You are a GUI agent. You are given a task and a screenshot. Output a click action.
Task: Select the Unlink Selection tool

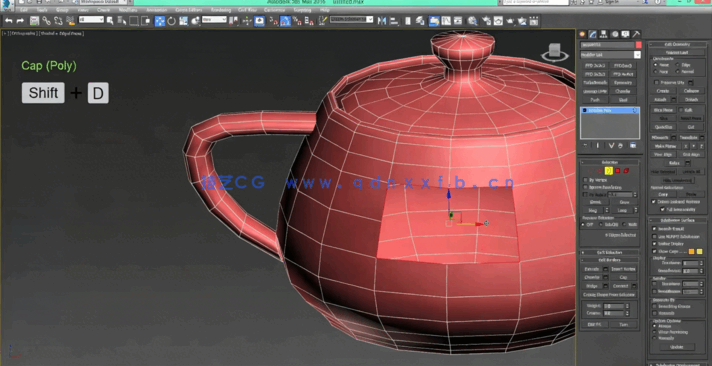58,21
